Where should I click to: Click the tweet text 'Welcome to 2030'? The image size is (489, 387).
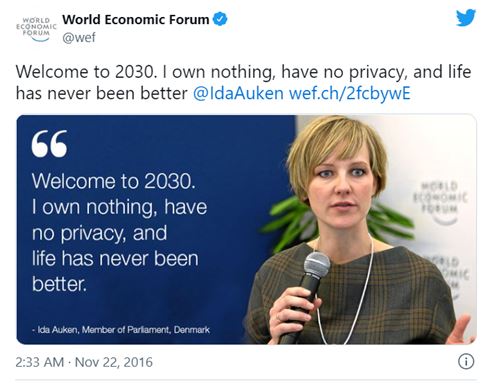(x=86, y=72)
